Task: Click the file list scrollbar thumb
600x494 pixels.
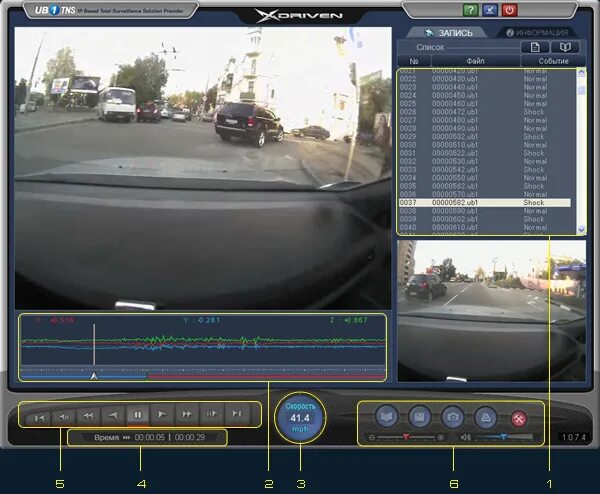Action: 581,90
